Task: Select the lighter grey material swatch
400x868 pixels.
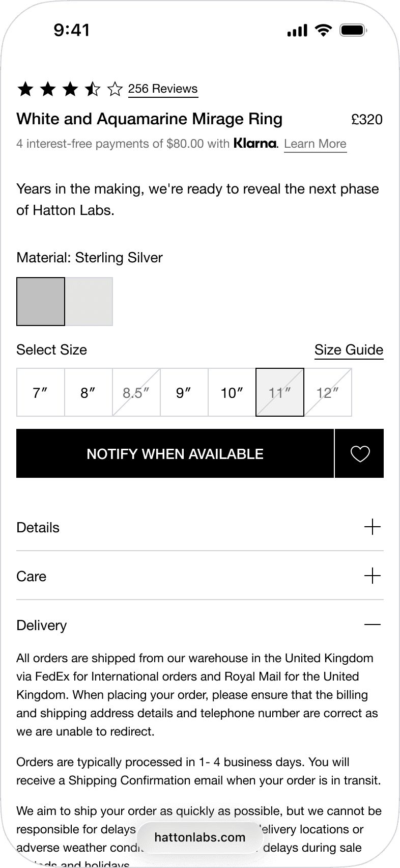Action: pyautogui.click(x=89, y=302)
